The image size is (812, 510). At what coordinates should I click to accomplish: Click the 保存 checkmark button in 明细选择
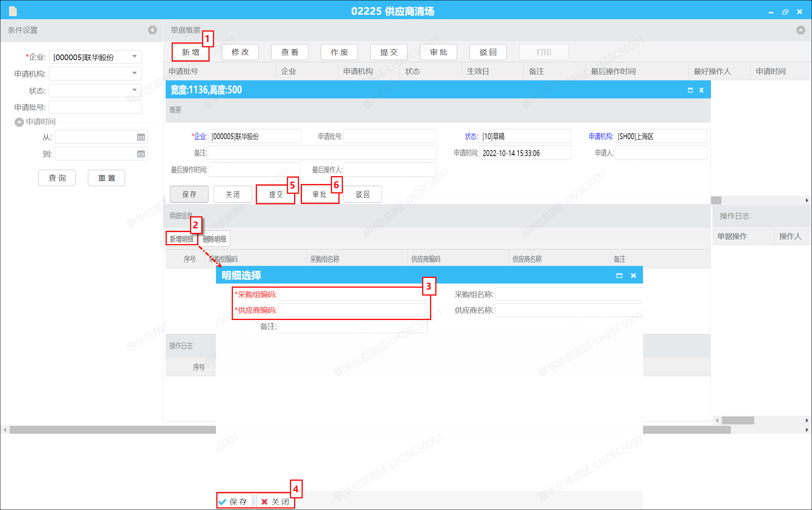[234, 501]
